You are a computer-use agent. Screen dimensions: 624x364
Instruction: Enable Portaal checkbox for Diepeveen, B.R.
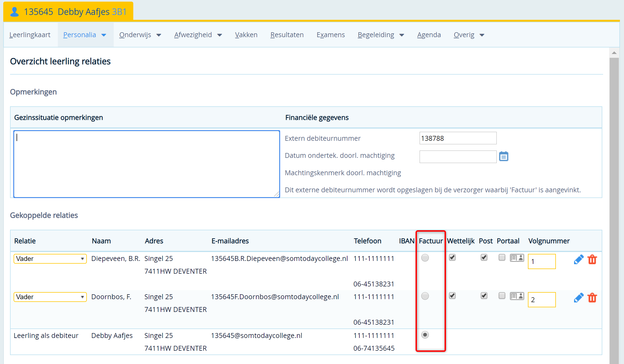click(x=502, y=257)
